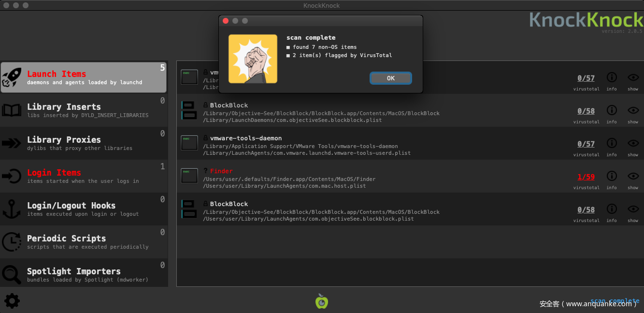Show info for BlockBlock LaunchDaemons item
Viewport: 644px width, 313px height.
click(x=612, y=110)
